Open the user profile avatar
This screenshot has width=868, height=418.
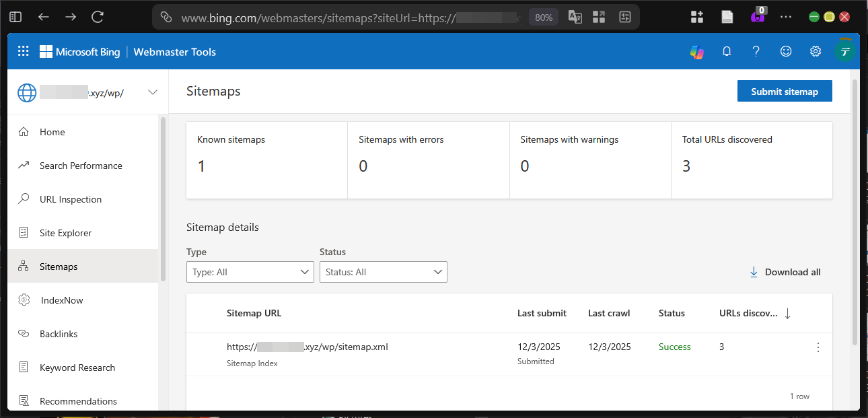click(x=844, y=51)
